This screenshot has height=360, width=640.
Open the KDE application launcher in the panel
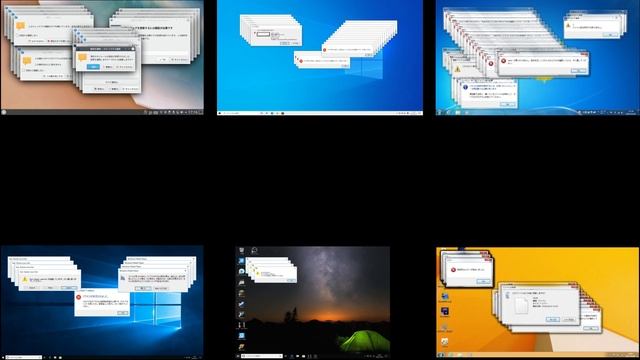pos(4,111)
